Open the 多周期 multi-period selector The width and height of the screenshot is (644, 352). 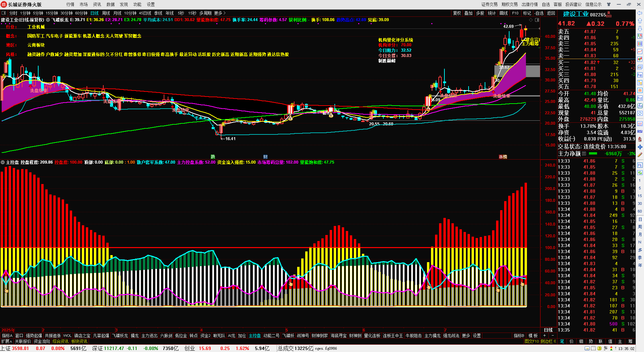(205, 13)
